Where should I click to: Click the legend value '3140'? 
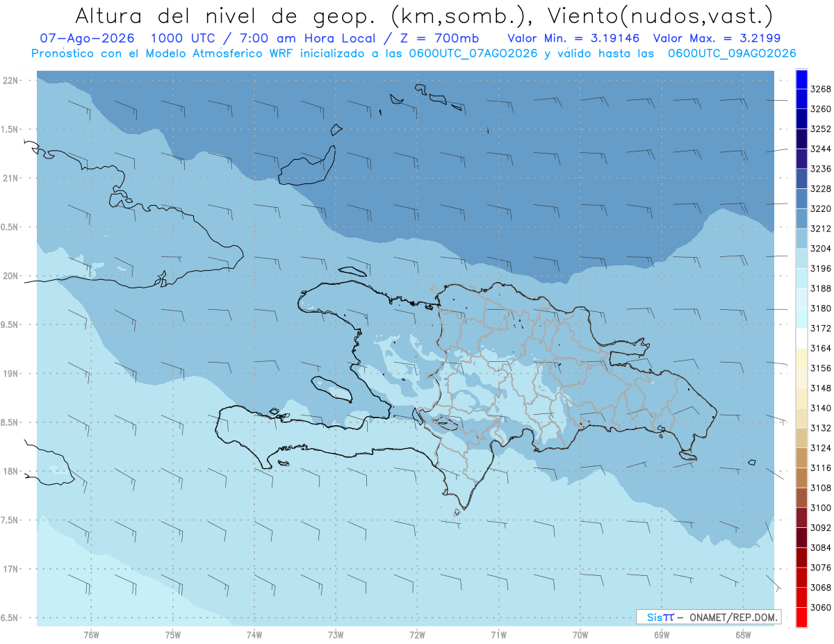[821, 408]
